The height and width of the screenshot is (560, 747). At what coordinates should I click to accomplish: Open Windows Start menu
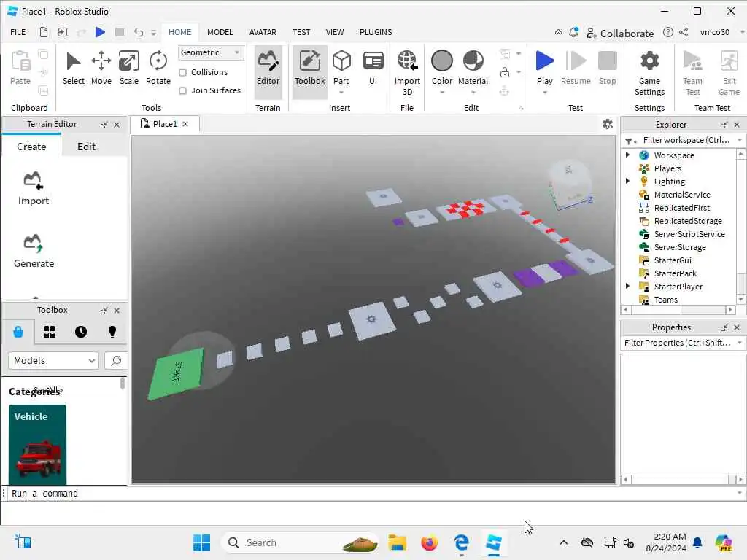[x=201, y=542]
